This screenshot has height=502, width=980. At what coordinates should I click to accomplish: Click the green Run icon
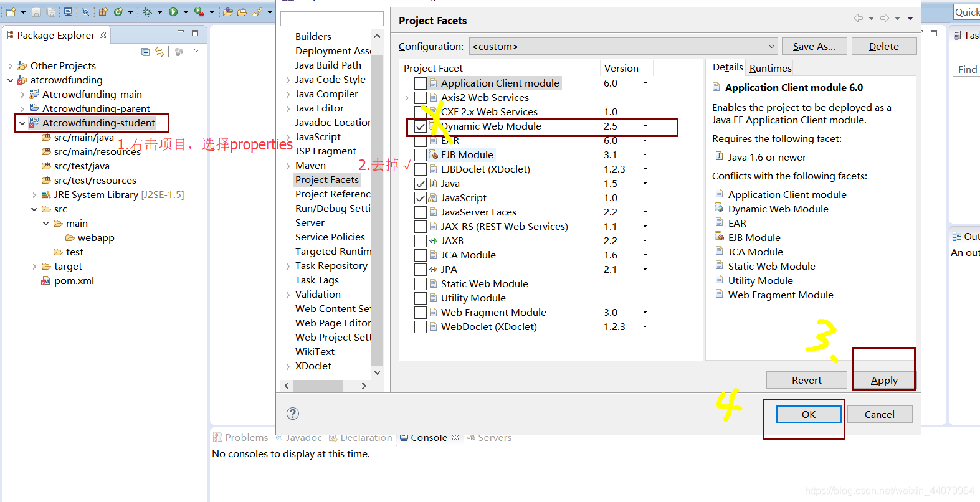[173, 12]
